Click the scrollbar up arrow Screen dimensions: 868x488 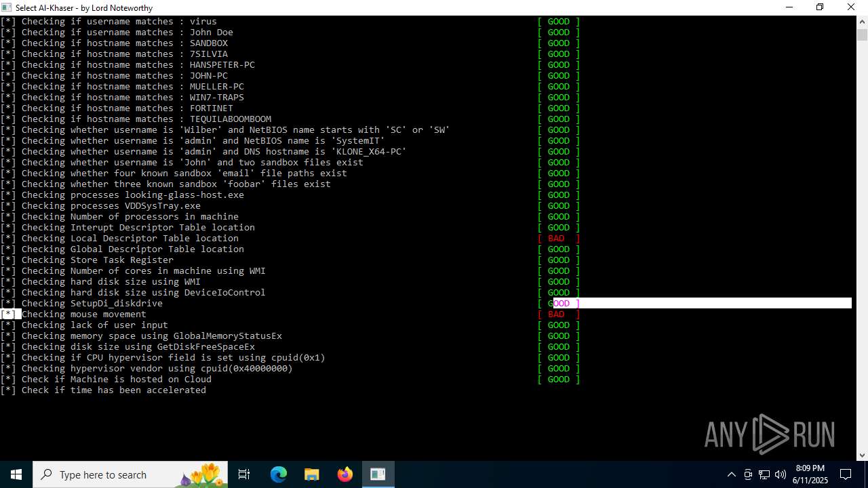(x=862, y=21)
